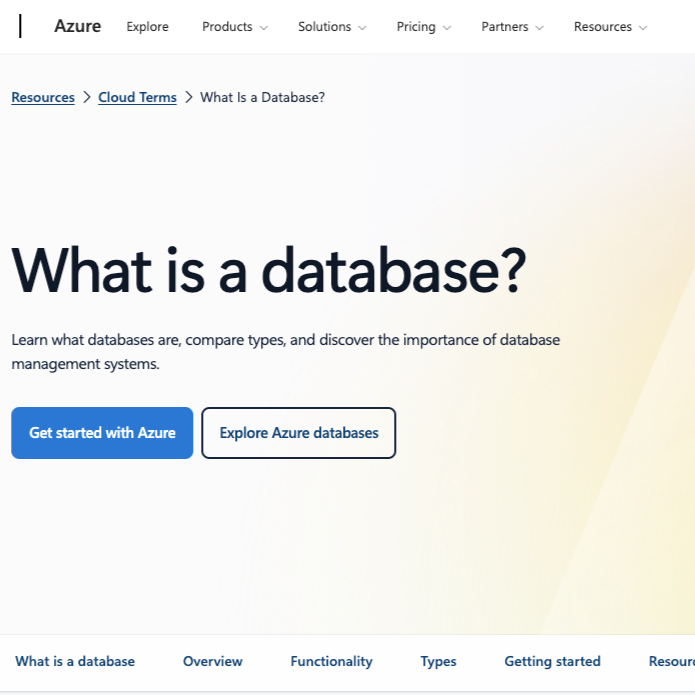
Task: Open the Explore menu item
Action: pyautogui.click(x=147, y=27)
